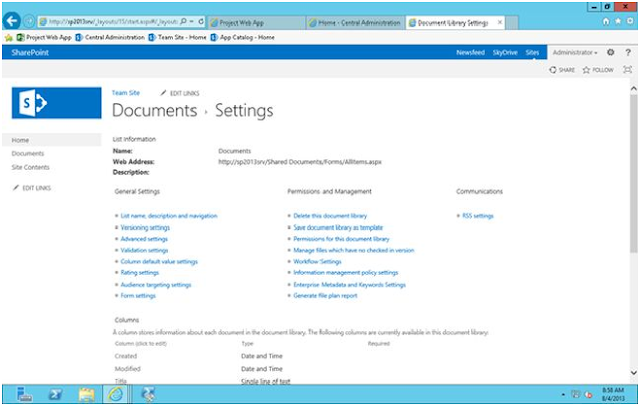Viewport: 640px width, 407px height.
Task: Open the Central Administration favorite
Action: [110, 38]
